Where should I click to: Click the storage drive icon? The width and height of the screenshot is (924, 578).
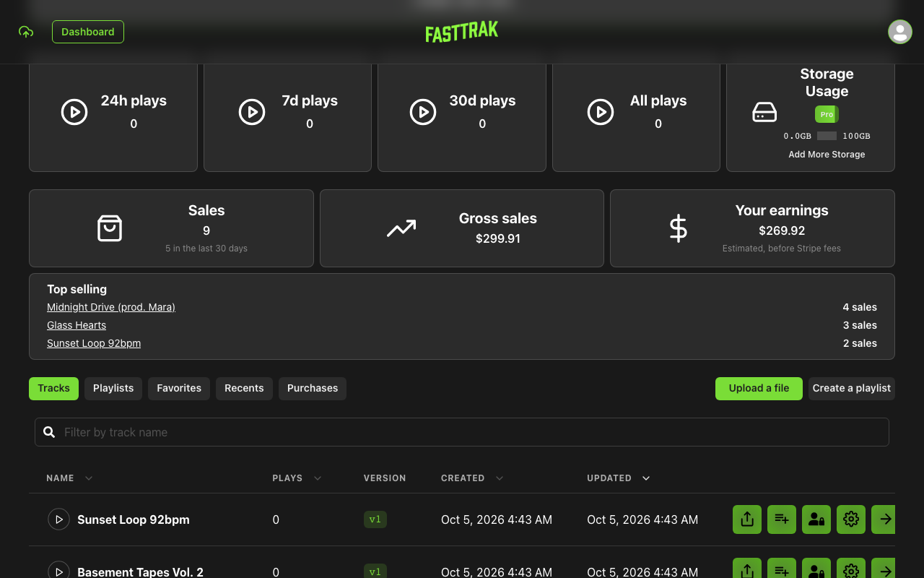[x=764, y=113]
